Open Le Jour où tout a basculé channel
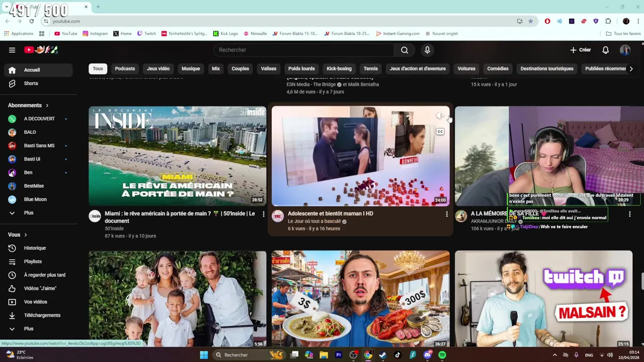Image resolution: width=644 pixels, height=362 pixels. click(x=314, y=221)
